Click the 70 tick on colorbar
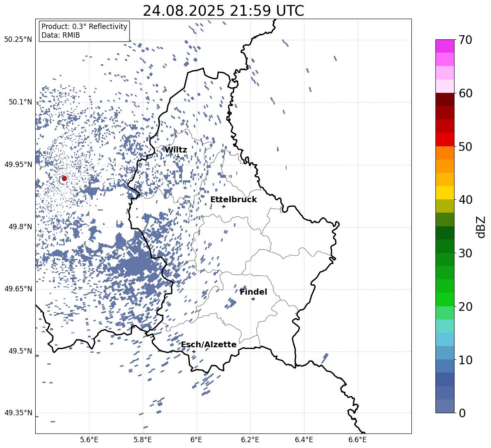 (x=465, y=40)
